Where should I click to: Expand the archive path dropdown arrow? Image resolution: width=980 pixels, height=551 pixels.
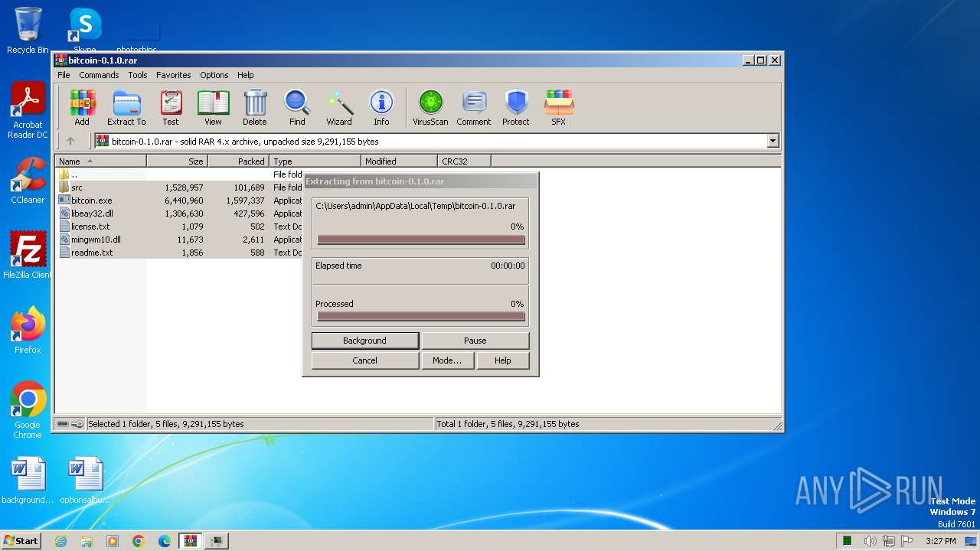[x=773, y=141]
